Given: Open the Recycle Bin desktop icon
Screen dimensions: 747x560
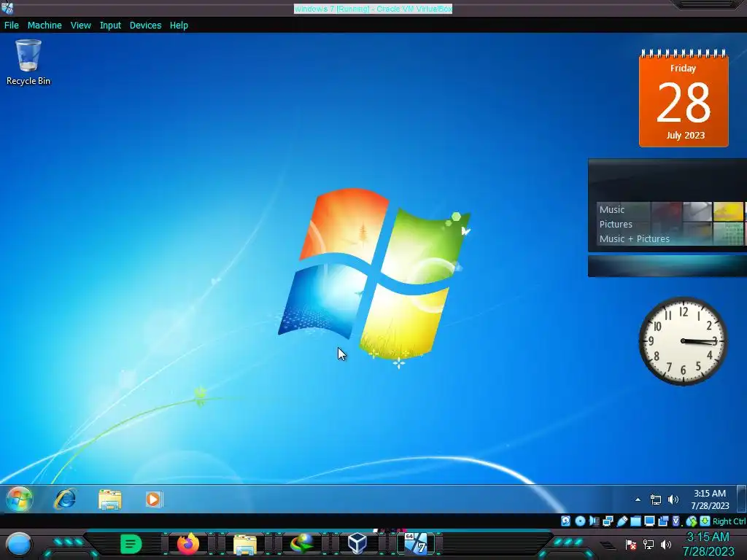Looking at the screenshot, I should 28,63.
